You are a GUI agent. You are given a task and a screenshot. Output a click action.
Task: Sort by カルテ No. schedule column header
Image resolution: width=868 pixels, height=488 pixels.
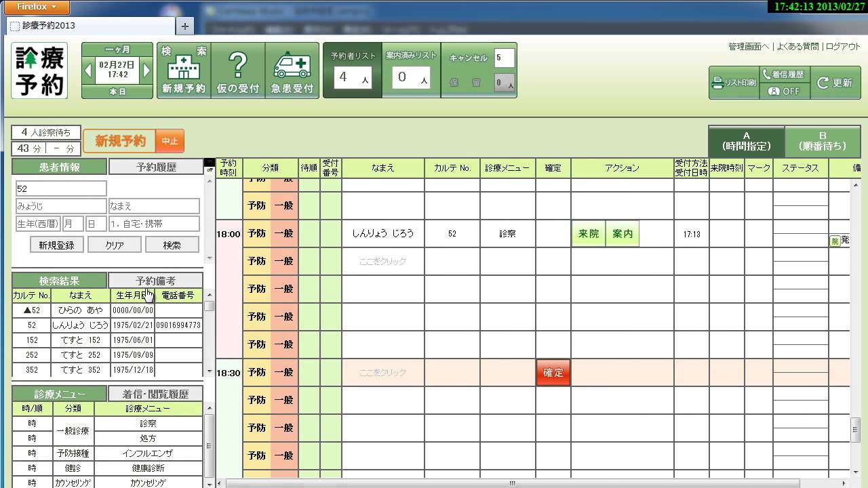[452, 168]
